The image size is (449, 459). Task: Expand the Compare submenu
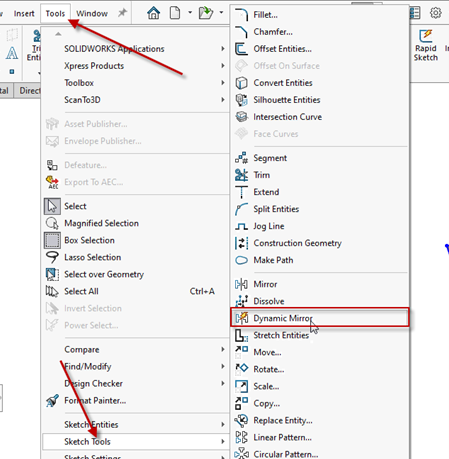coord(135,349)
